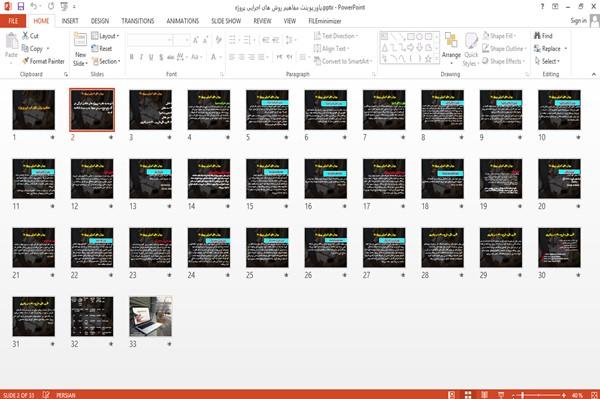Open the Shape Fill dropdown
The width and height of the screenshot is (600, 399).
pos(499,36)
